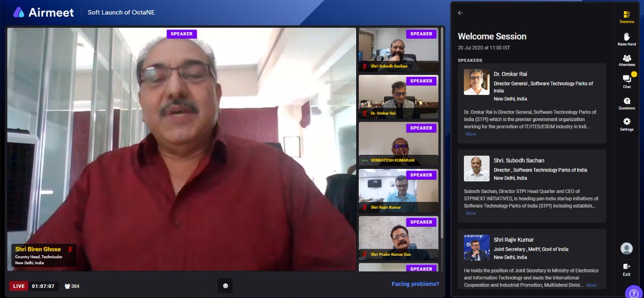Click the Facing problems? link
Image resolution: width=644 pixels, height=298 pixels.
pos(415,284)
